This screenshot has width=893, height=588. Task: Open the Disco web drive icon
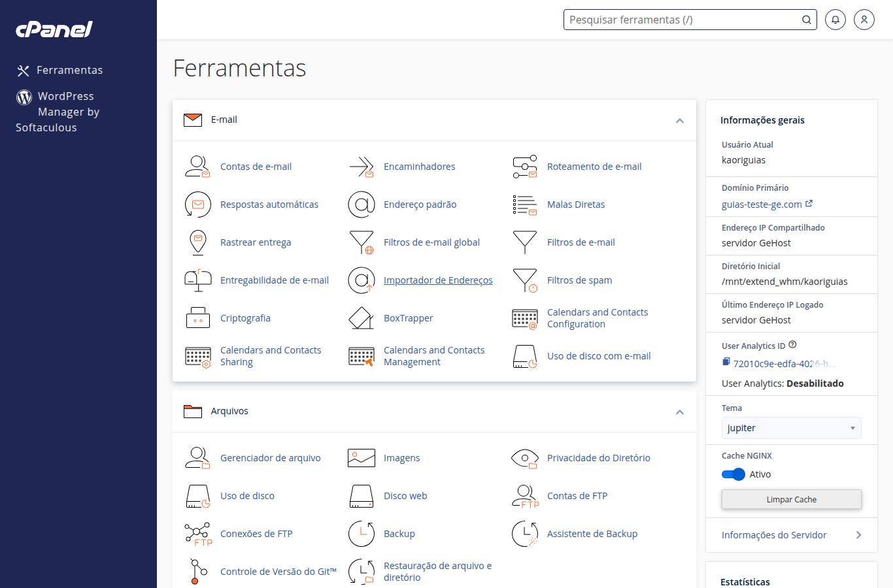(362, 496)
